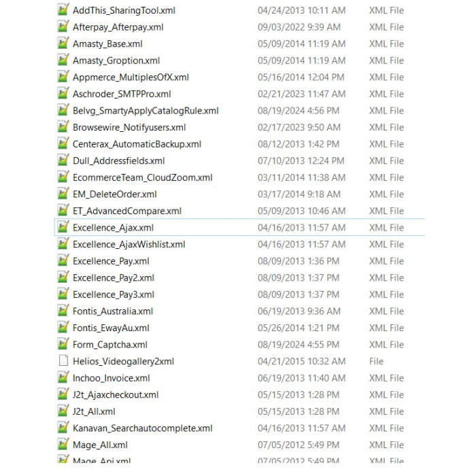Click the icon for Dull_Addressfields.xml
Screen dimensions: 476x476
(63, 160)
